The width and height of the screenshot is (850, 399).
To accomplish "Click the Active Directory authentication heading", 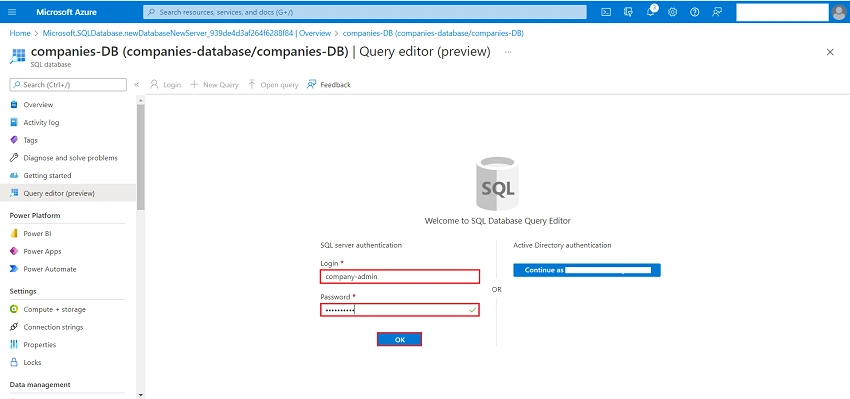I will tap(562, 245).
